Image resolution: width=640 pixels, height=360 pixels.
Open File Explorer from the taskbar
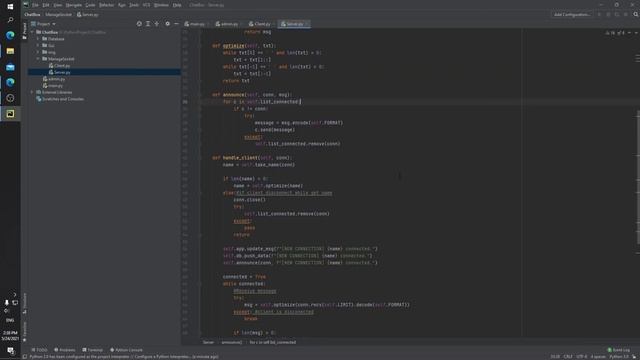10,51
